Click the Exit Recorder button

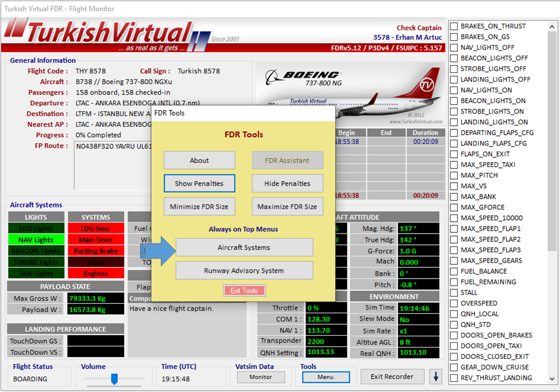(392, 377)
